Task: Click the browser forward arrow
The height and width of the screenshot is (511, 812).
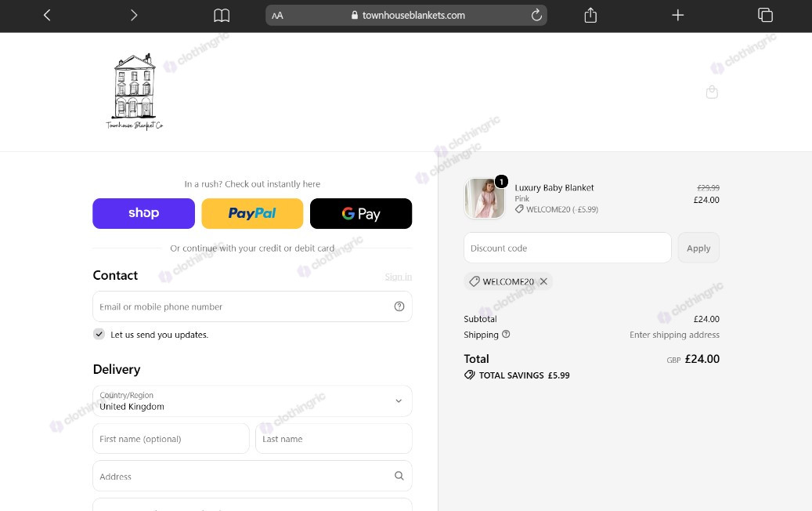Action: [134, 15]
